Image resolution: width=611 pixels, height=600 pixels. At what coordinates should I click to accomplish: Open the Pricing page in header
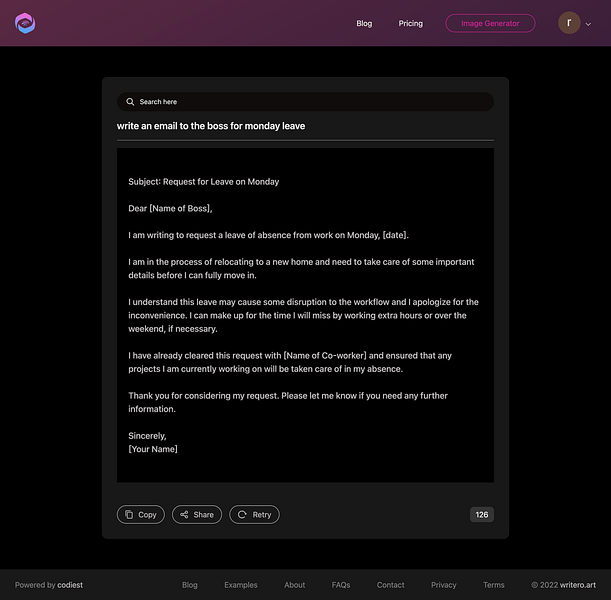pyautogui.click(x=410, y=23)
